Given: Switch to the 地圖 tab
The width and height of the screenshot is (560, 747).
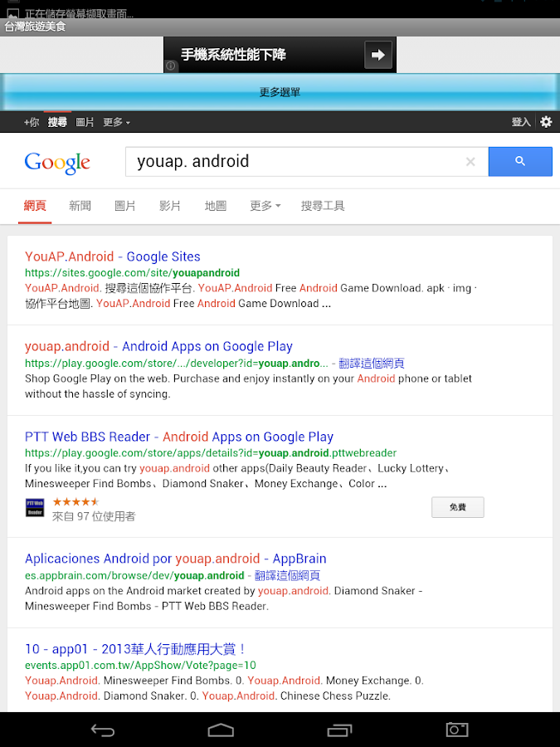Looking at the screenshot, I should tap(215, 206).
